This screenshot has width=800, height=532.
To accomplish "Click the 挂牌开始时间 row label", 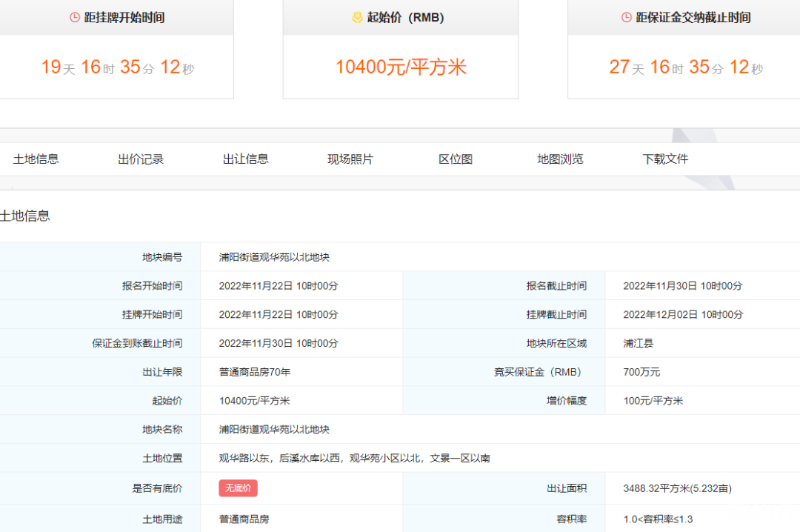I will pyautogui.click(x=152, y=314).
